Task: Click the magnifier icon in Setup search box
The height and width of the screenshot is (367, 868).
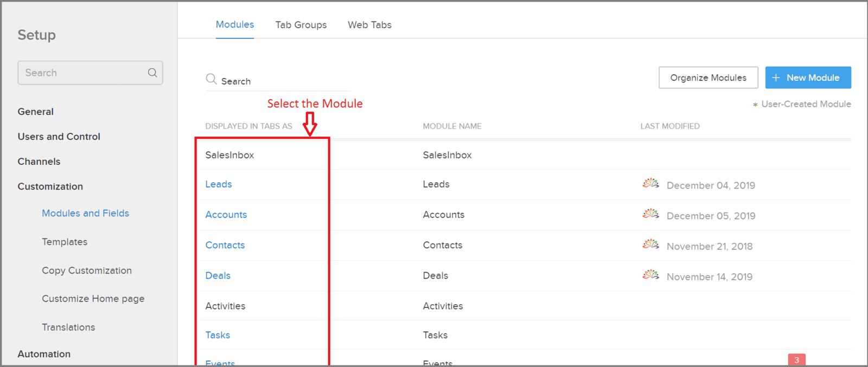Action: point(152,73)
